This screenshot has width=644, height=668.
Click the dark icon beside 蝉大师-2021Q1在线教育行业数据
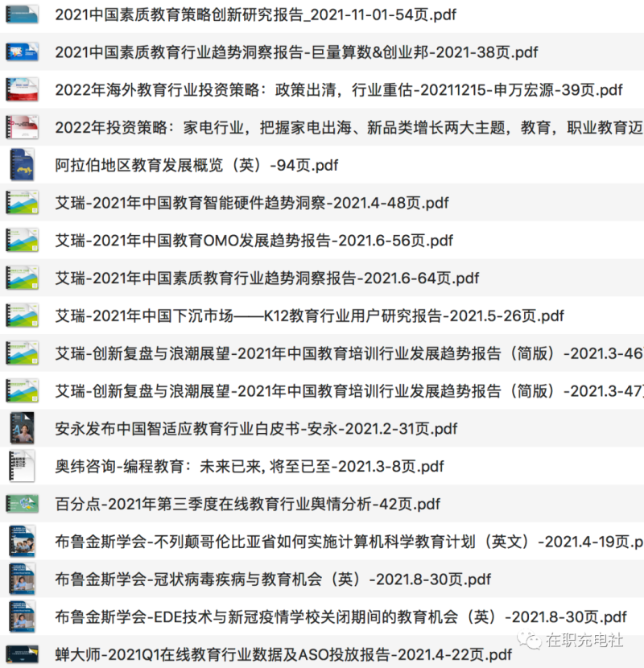click(x=22, y=654)
